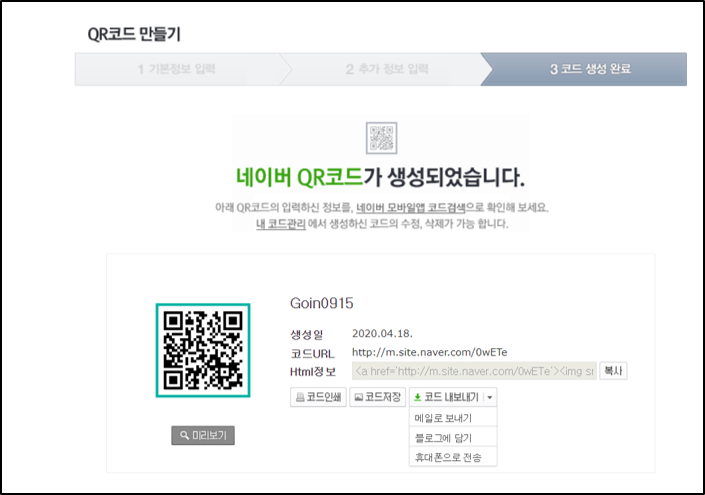Select 블로그에 담기 from export menu
705x495 pixels.
coord(453,437)
